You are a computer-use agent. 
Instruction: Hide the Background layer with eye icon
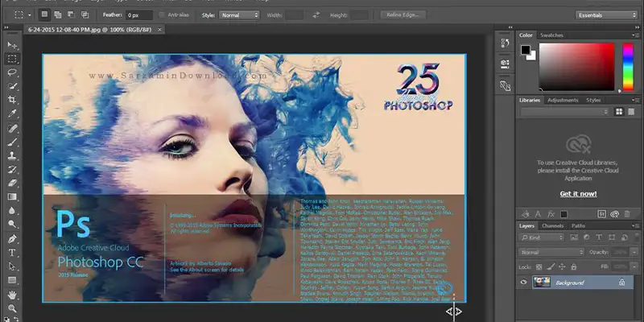coord(525,283)
